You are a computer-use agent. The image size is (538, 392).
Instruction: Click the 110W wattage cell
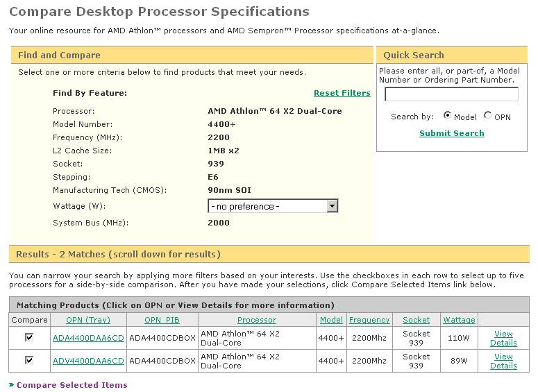pos(458,338)
